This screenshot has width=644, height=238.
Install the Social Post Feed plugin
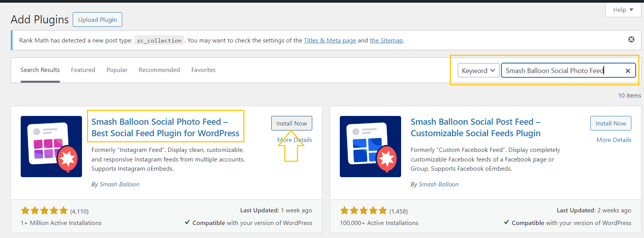(611, 123)
